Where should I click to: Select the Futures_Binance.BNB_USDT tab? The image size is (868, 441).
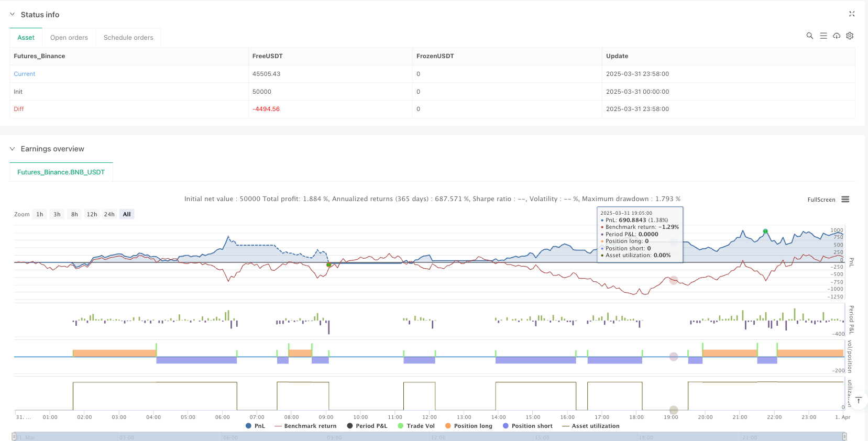[61, 172]
